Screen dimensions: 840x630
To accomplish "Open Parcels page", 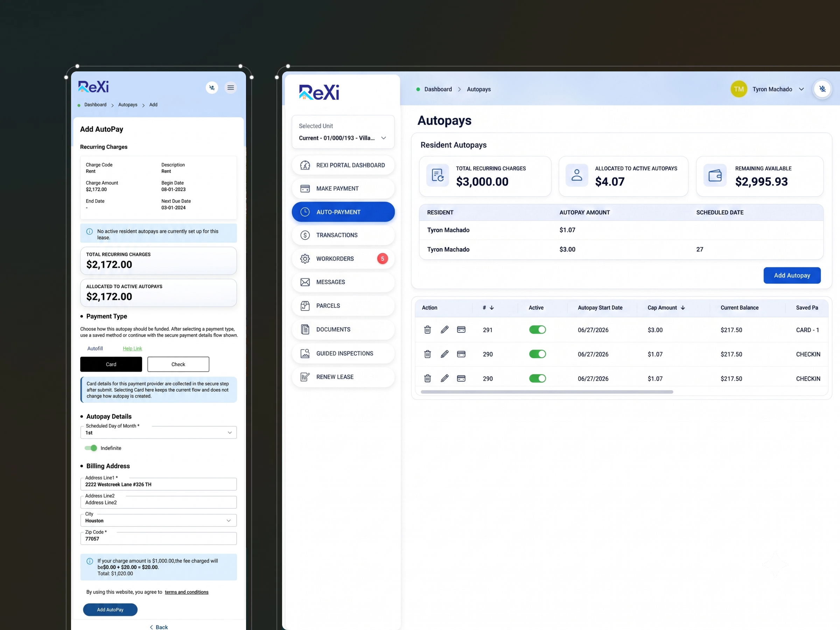I will [343, 306].
